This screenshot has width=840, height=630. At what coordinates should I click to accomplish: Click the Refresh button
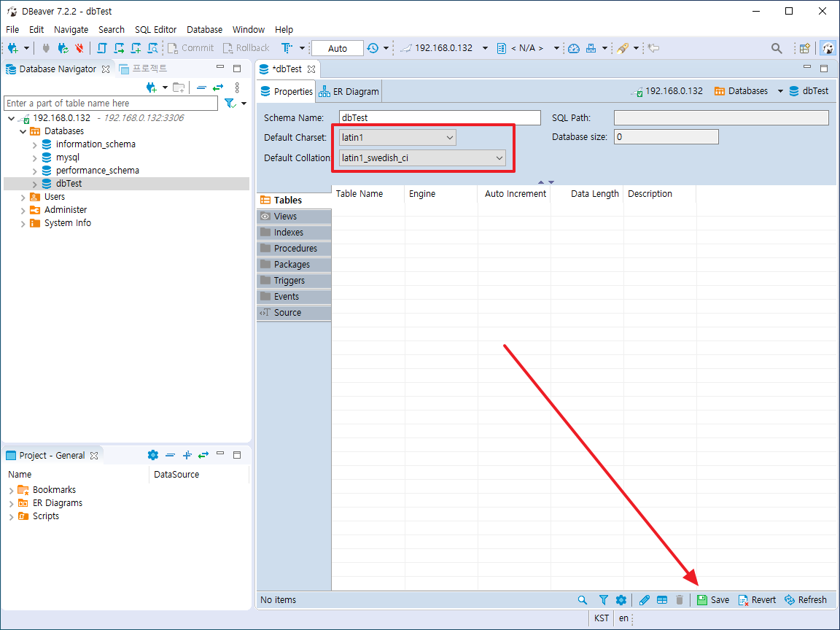pyautogui.click(x=806, y=600)
